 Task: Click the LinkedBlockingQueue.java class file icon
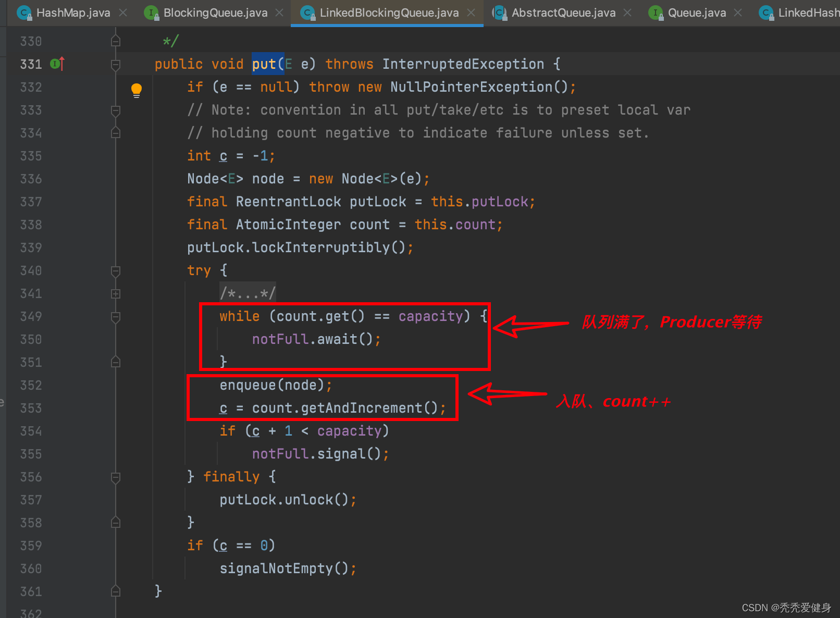click(307, 13)
